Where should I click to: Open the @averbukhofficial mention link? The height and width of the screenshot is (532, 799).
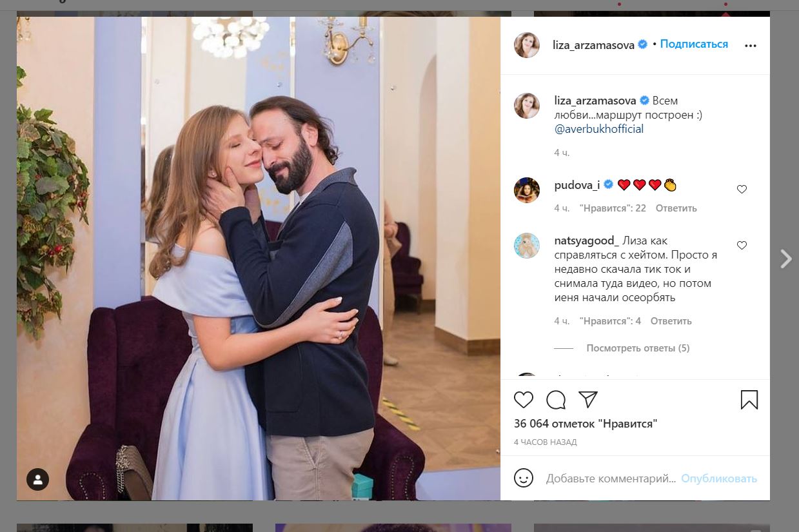[x=598, y=129]
